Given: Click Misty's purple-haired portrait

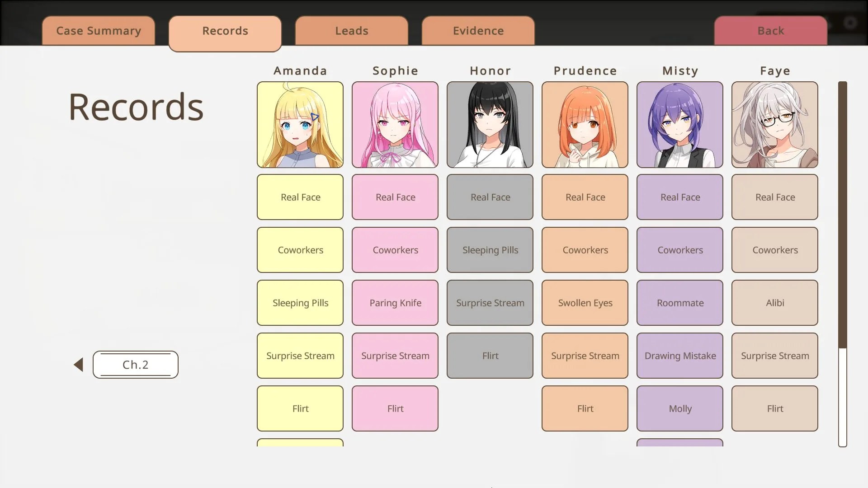Looking at the screenshot, I should click(680, 125).
